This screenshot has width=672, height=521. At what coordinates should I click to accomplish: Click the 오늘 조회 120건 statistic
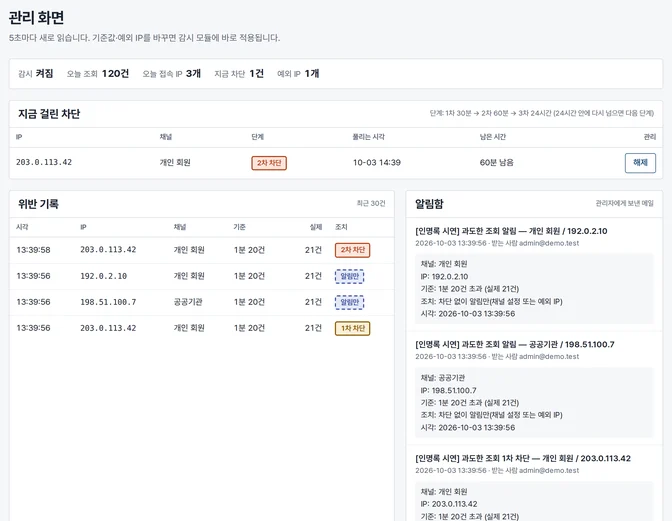click(98, 74)
